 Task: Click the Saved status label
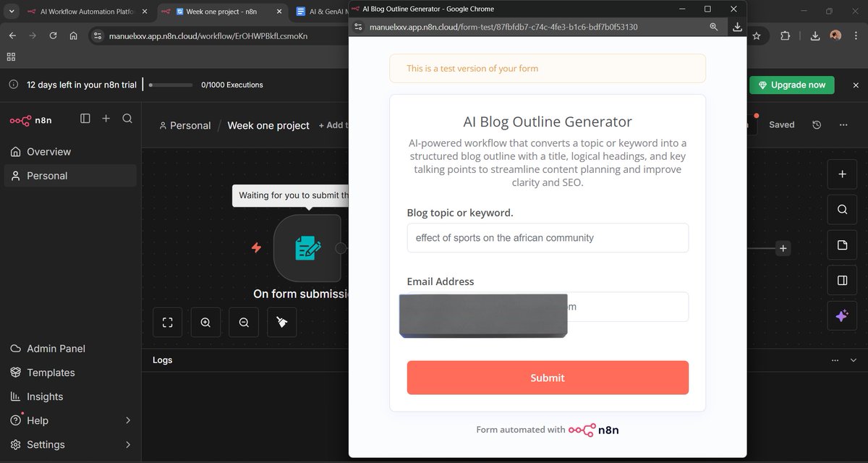point(781,124)
